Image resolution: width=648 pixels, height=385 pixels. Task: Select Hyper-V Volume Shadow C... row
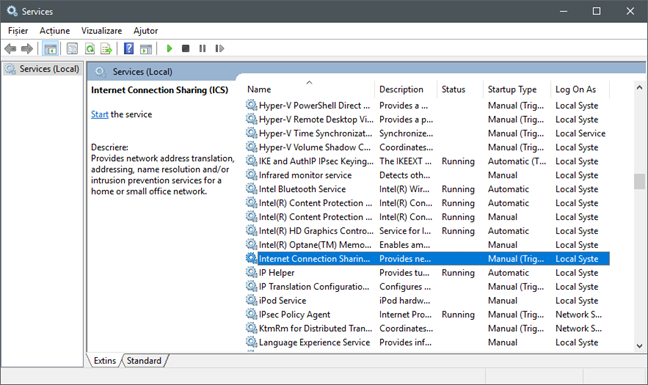(427, 147)
